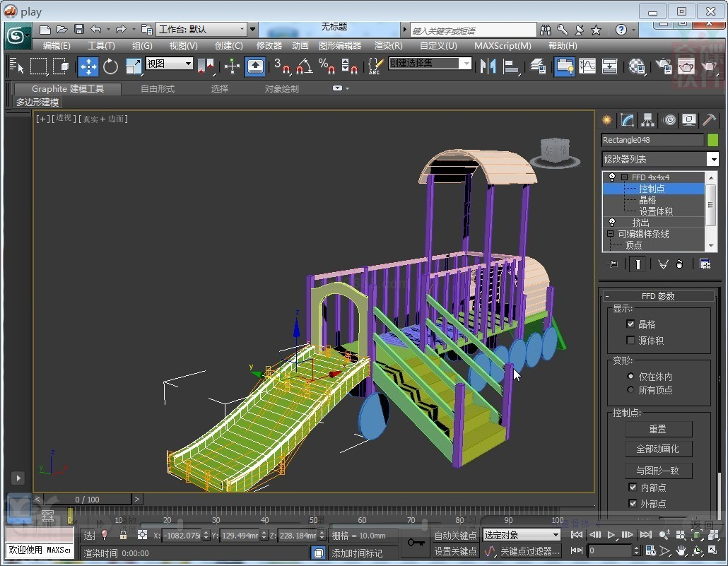Click the green object color swatch
This screenshot has height=566, width=728.
coord(712,140)
